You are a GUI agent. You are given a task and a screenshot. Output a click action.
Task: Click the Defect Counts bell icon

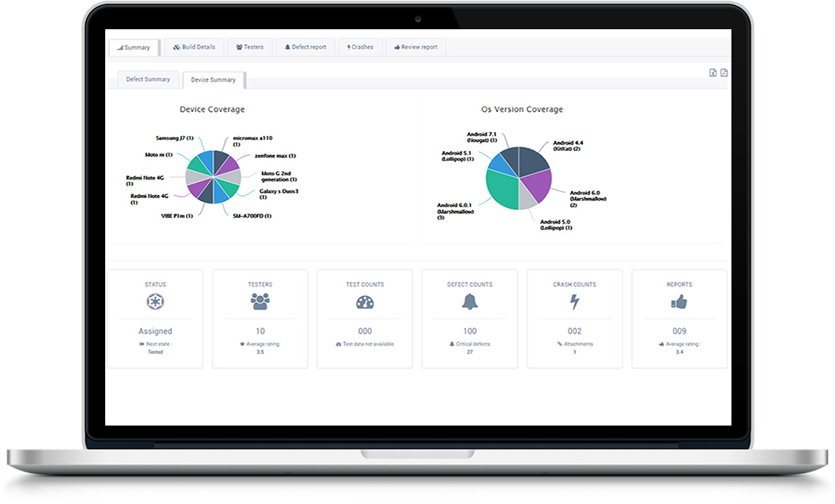[x=469, y=302]
